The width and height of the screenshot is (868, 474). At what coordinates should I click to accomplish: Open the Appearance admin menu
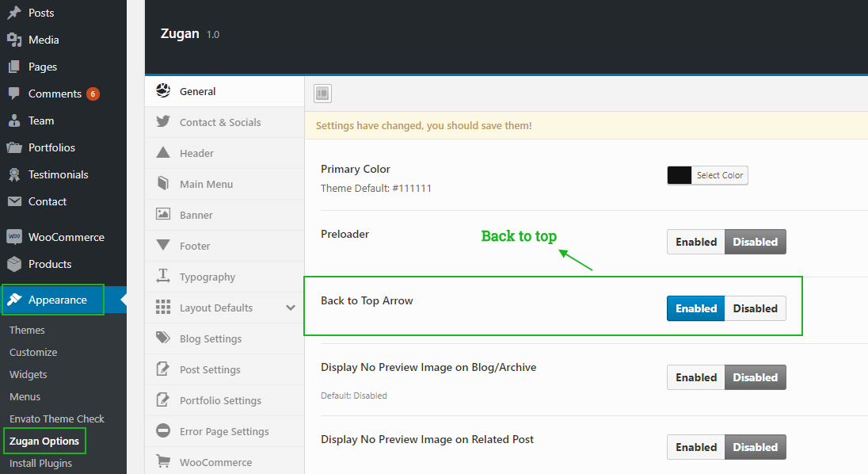[x=58, y=300]
